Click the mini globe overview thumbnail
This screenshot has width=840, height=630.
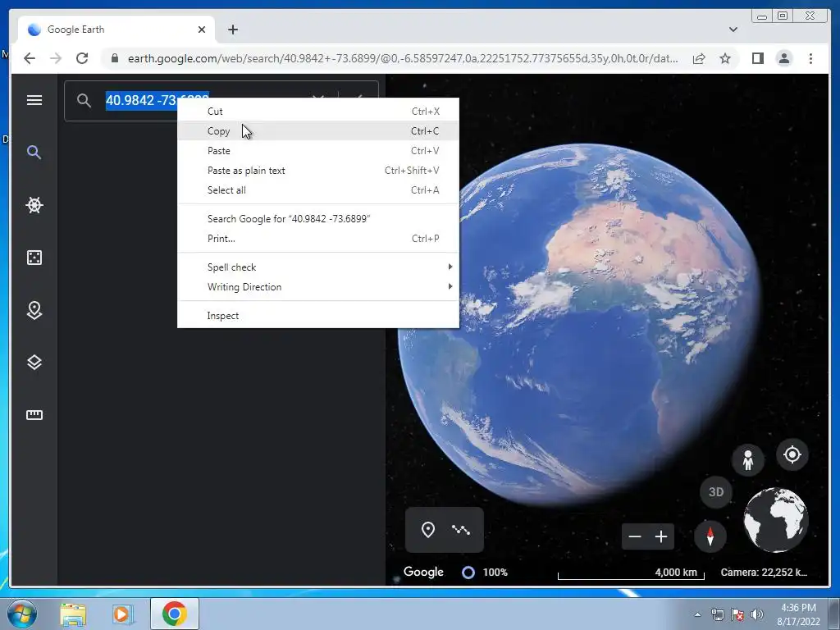click(x=775, y=519)
